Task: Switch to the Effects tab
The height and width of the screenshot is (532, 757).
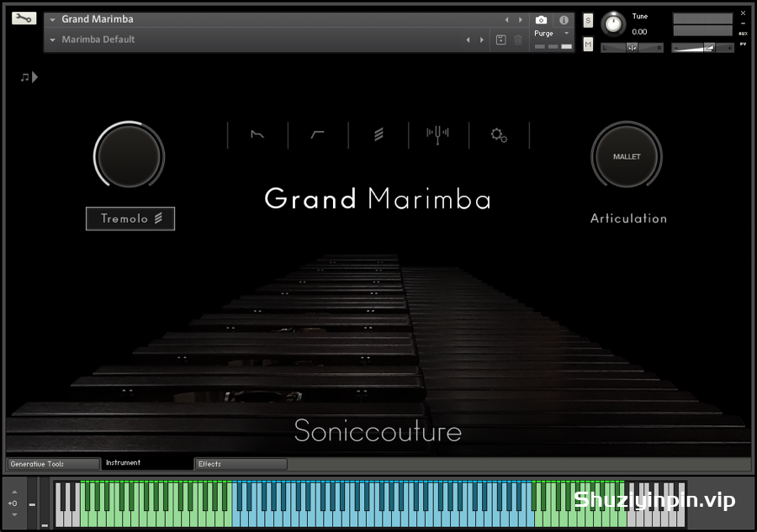Action: coord(241,464)
